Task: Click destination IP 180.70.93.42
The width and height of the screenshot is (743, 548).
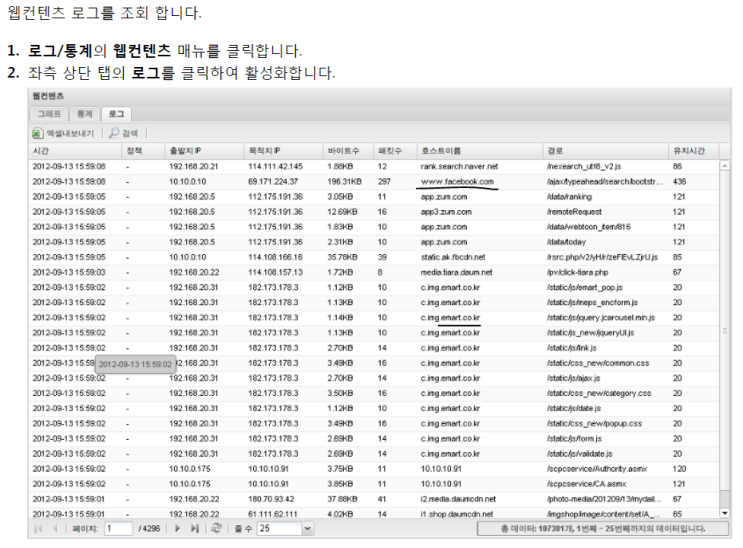Action: 271,500
